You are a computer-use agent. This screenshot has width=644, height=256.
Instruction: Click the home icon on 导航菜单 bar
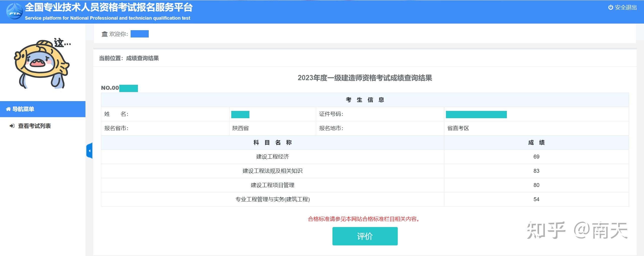[x=8, y=109]
